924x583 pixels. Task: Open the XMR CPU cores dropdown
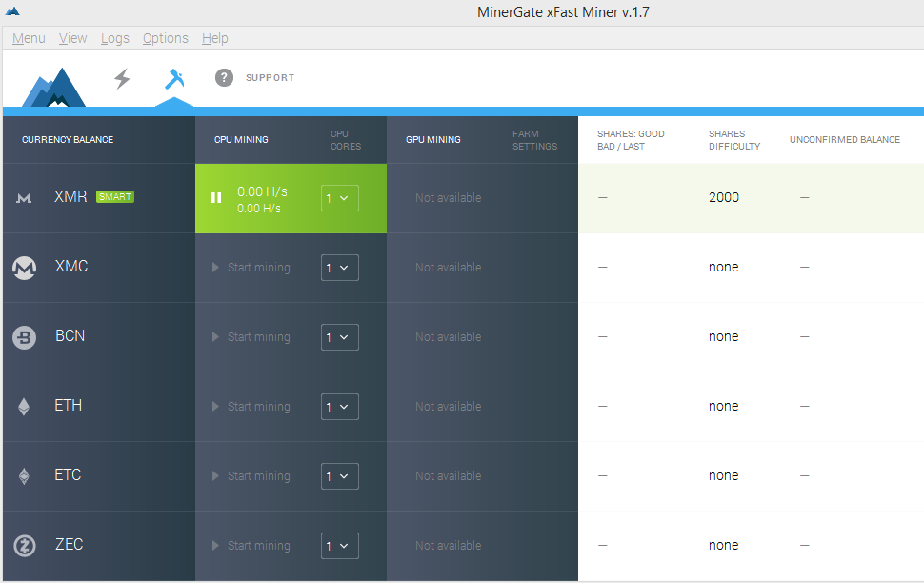(x=340, y=198)
